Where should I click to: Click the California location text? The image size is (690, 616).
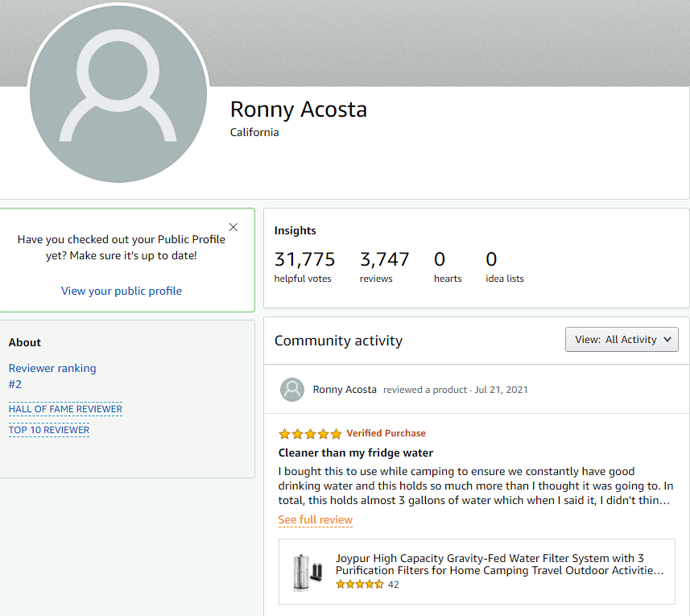pos(254,132)
